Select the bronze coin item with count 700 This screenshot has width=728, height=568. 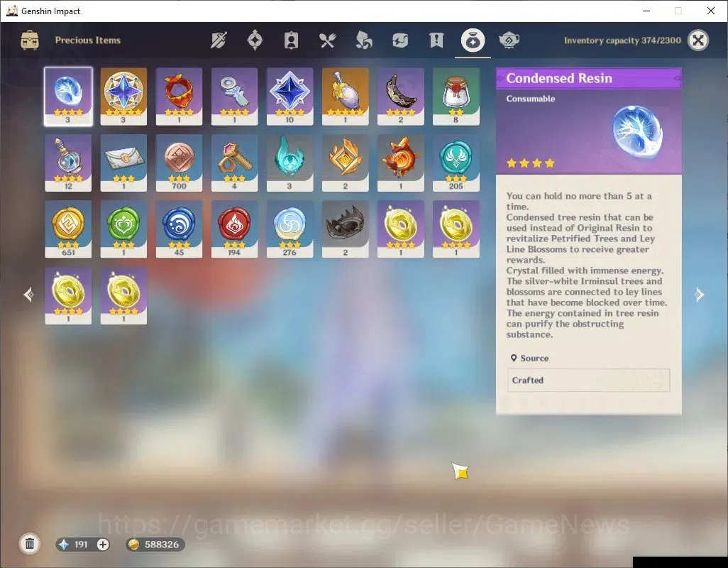coord(179,163)
